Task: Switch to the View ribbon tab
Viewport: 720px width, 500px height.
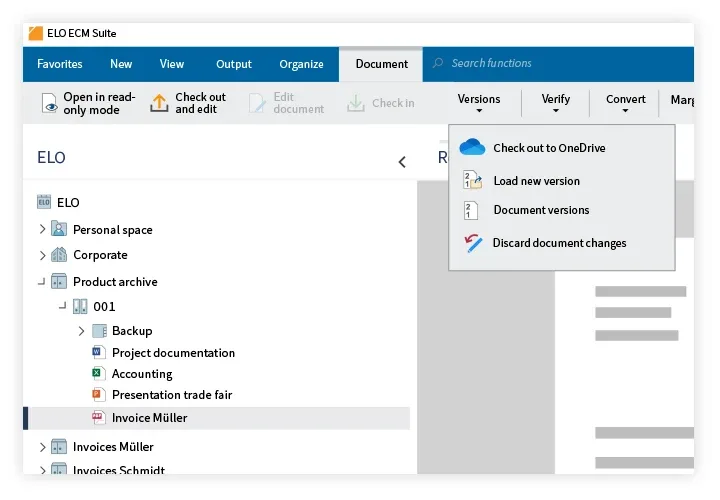Action: [x=172, y=64]
